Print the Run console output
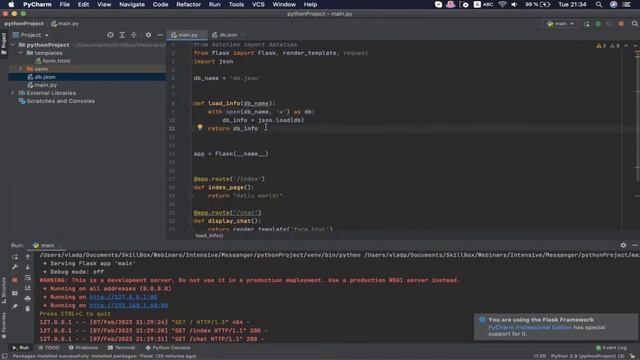The image size is (640, 360). (x=28, y=299)
